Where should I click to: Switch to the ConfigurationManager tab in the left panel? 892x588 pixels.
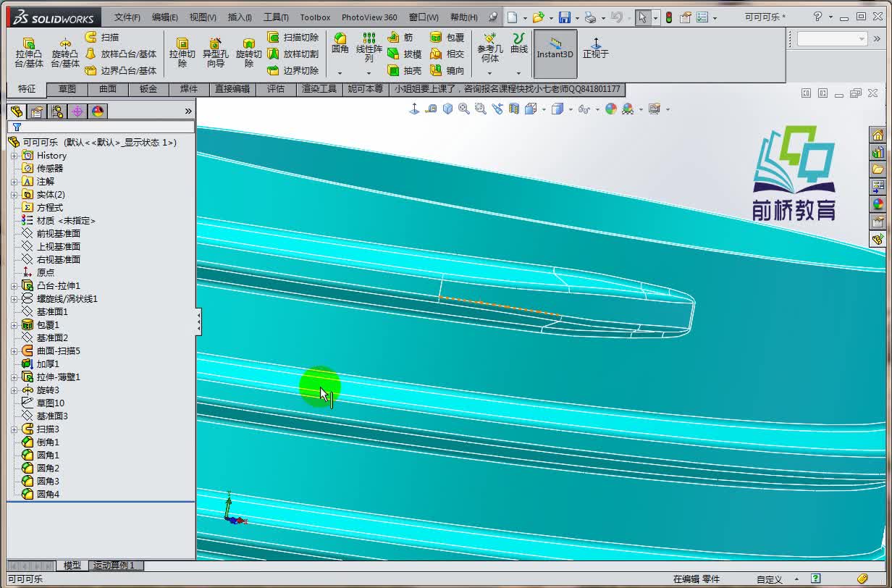[x=57, y=112]
